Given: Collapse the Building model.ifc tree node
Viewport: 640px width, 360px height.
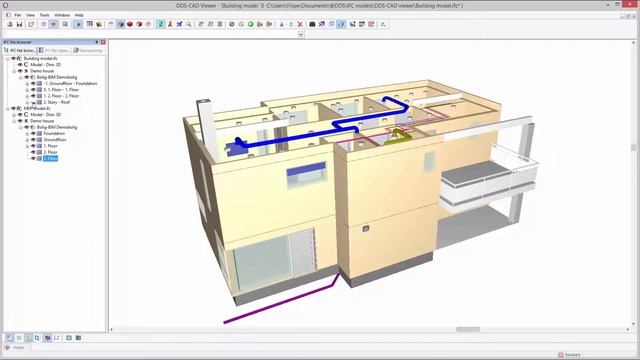Looking at the screenshot, I should [x=7, y=58].
